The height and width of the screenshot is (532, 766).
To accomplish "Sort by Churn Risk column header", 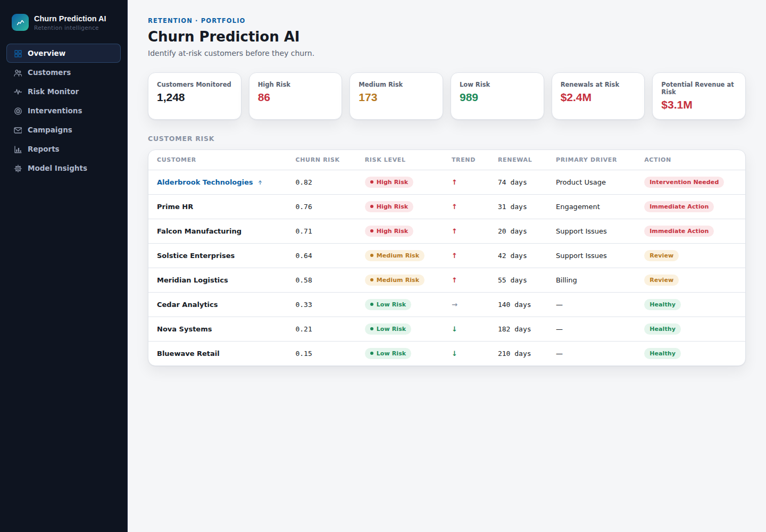I will coord(318,160).
